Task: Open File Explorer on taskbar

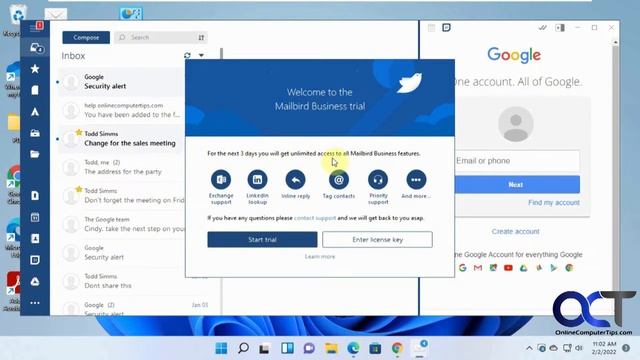Action: click(331, 348)
